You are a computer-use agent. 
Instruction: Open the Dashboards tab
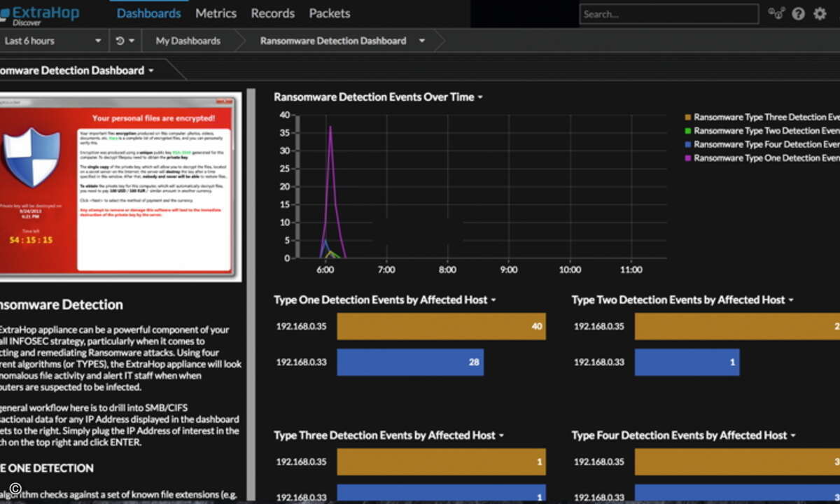point(148,13)
